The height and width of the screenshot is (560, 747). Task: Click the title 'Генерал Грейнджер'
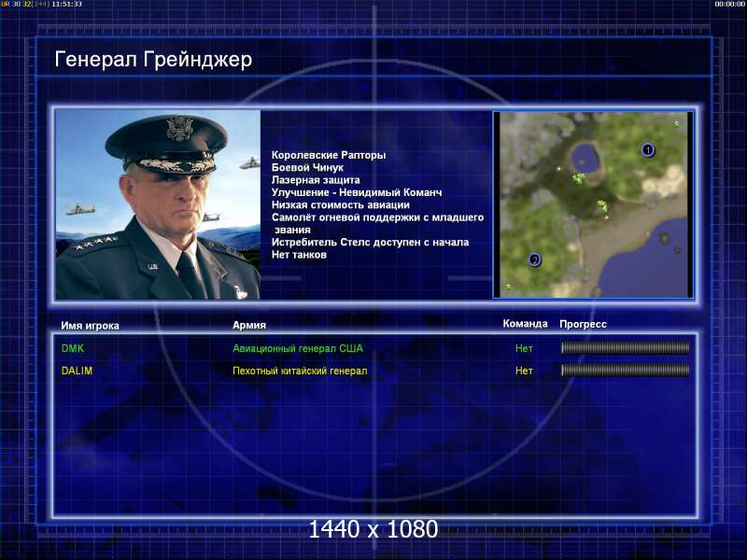click(x=153, y=60)
